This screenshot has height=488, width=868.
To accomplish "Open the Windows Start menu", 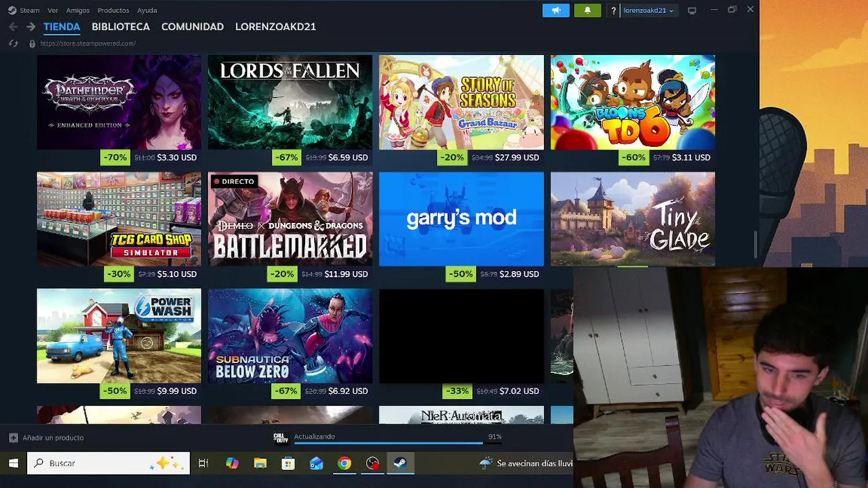I will [13, 464].
